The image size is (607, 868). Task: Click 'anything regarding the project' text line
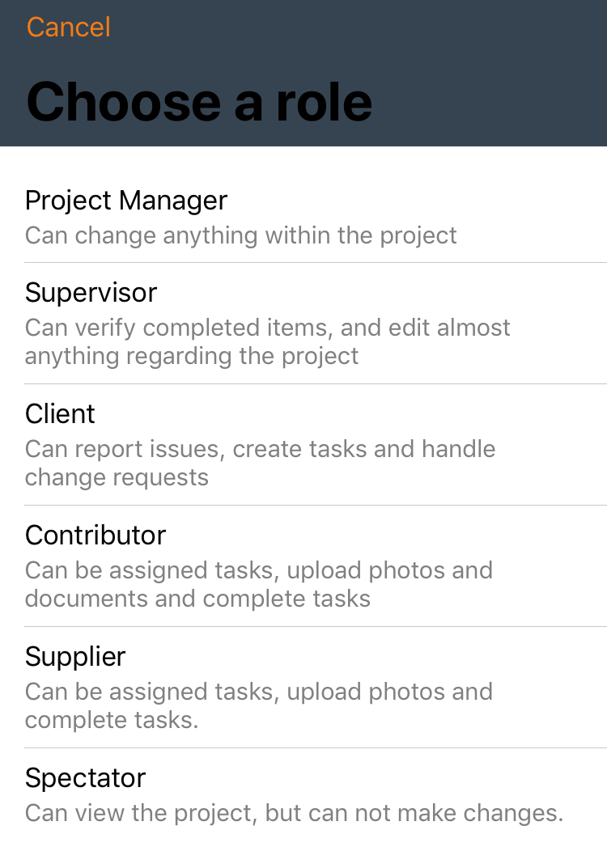(x=192, y=356)
